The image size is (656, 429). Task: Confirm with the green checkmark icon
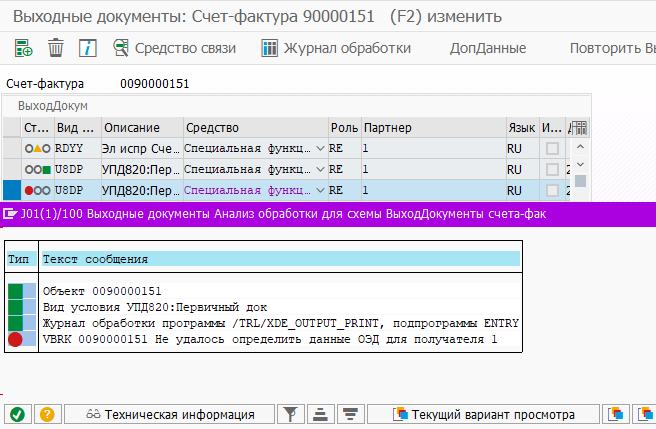pyautogui.click(x=17, y=414)
